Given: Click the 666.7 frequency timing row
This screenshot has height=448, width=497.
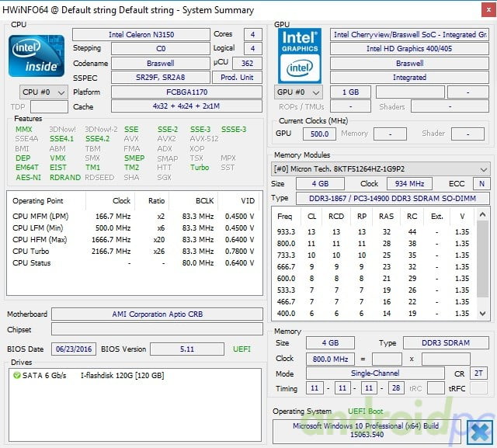Looking at the screenshot, I should point(374,267).
